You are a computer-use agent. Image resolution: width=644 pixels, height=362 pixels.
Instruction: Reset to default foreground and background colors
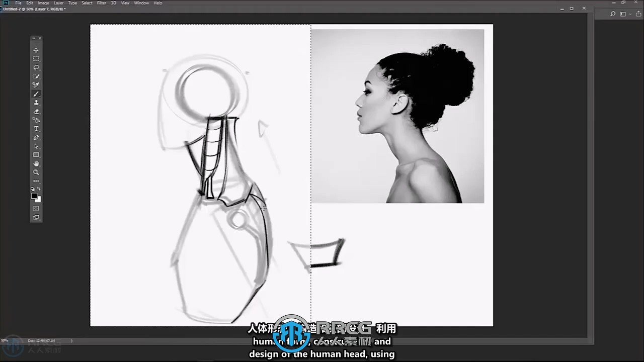pyautogui.click(x=33, y=189)
